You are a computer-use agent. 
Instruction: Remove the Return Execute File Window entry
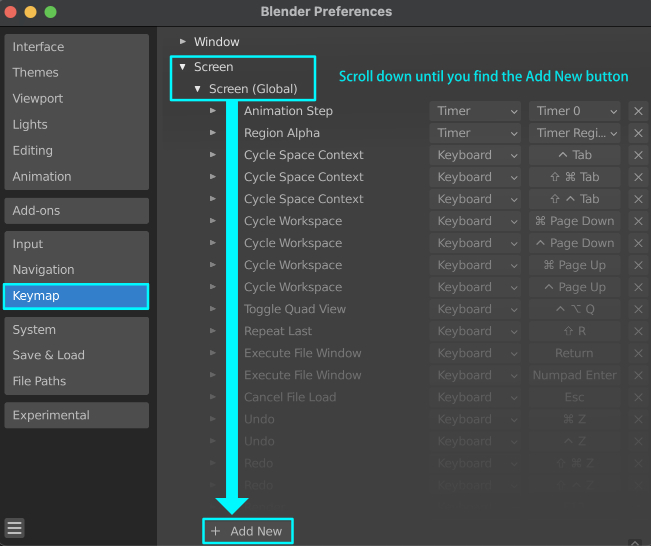click(x=638, y=353)
